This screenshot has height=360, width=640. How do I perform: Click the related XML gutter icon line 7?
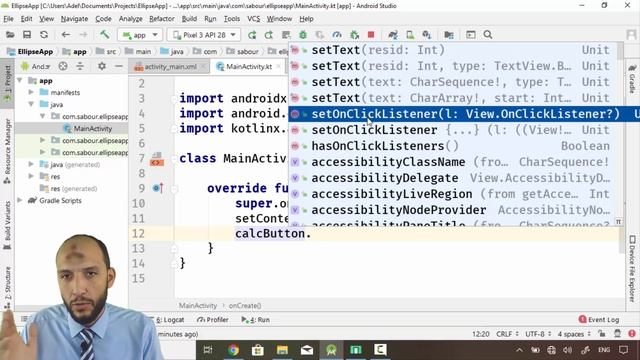[157, 159]
